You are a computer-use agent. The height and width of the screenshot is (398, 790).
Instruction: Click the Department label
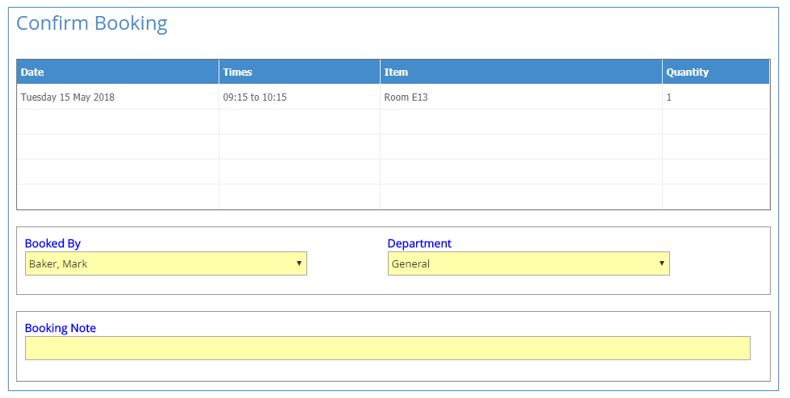tap(419, 243)
